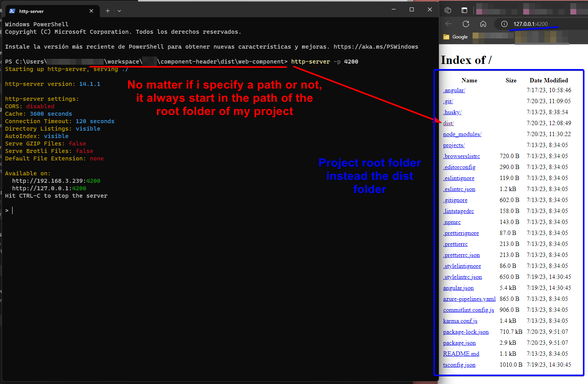
Task: Open the dist/ folder link
Action: [448, 123]
